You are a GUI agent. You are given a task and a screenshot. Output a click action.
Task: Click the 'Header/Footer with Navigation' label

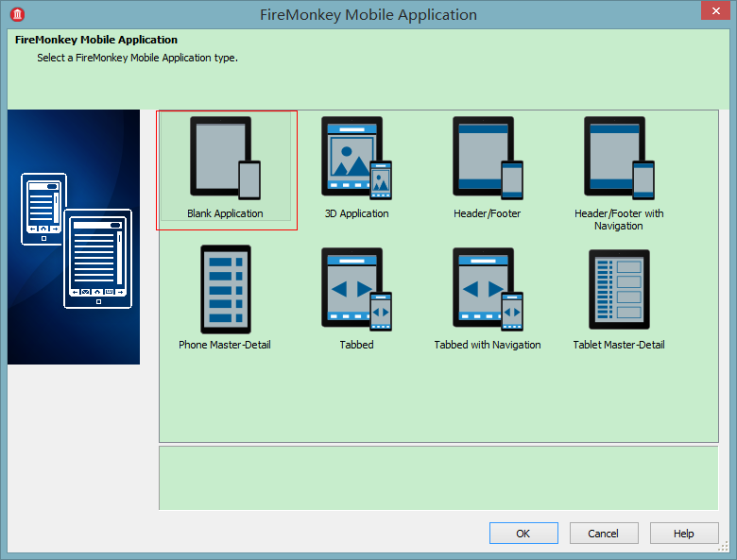click(619, 219)
